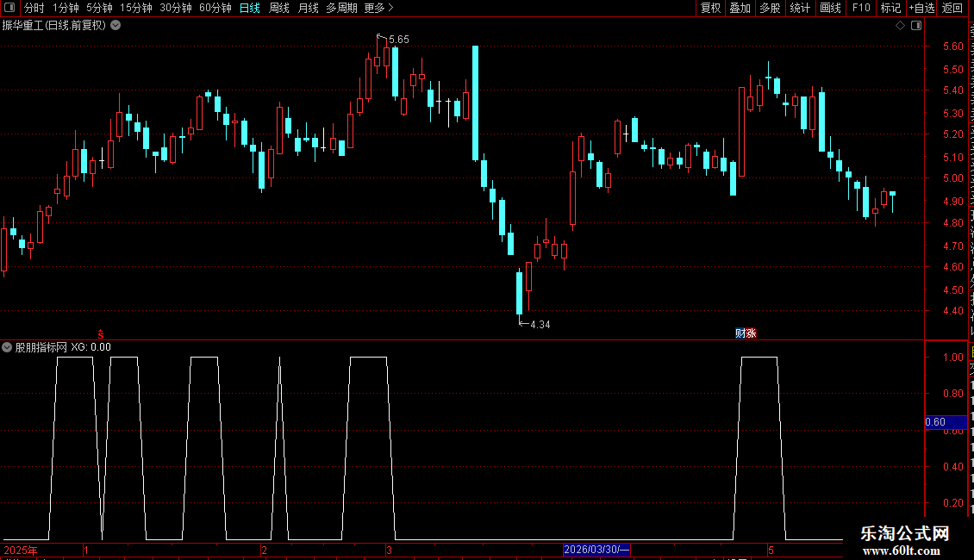This screenshot has width=974, height=560.
Task: Select the 30分钟 period tab
Action: click(176, 8)
